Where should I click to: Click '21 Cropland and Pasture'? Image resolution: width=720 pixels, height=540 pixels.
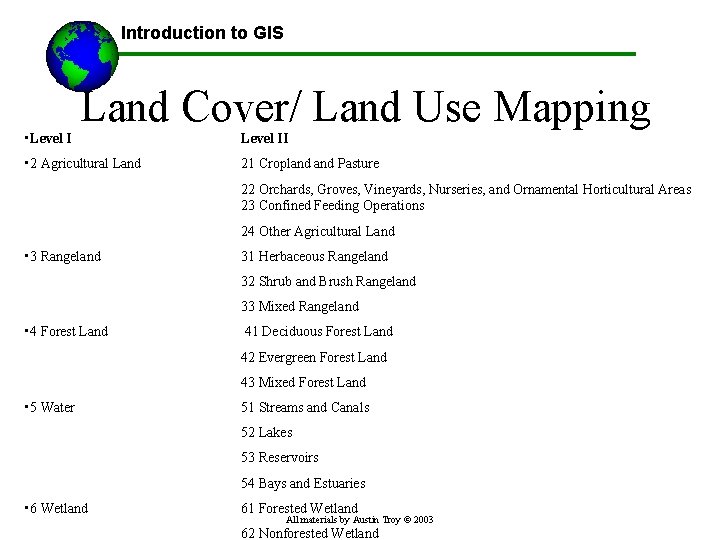coord(310,163)
